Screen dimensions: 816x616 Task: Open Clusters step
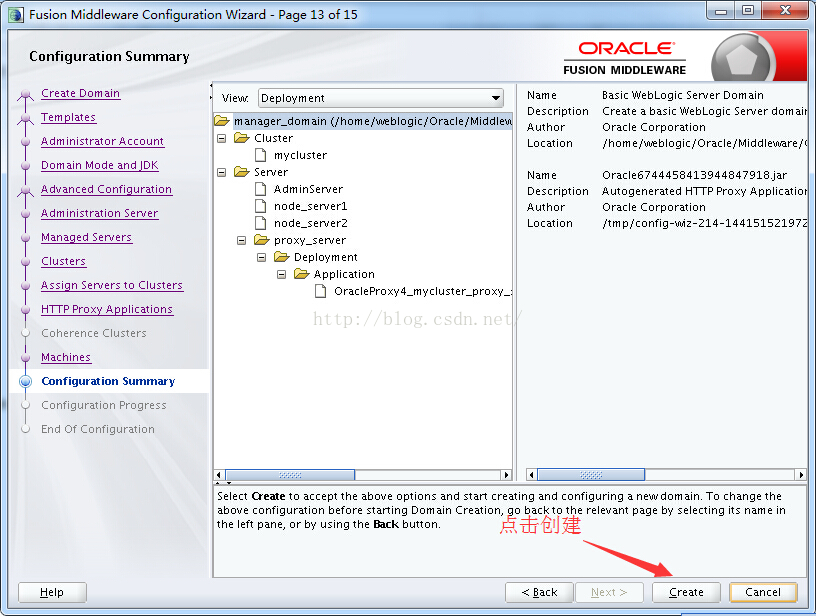(63, 261)
